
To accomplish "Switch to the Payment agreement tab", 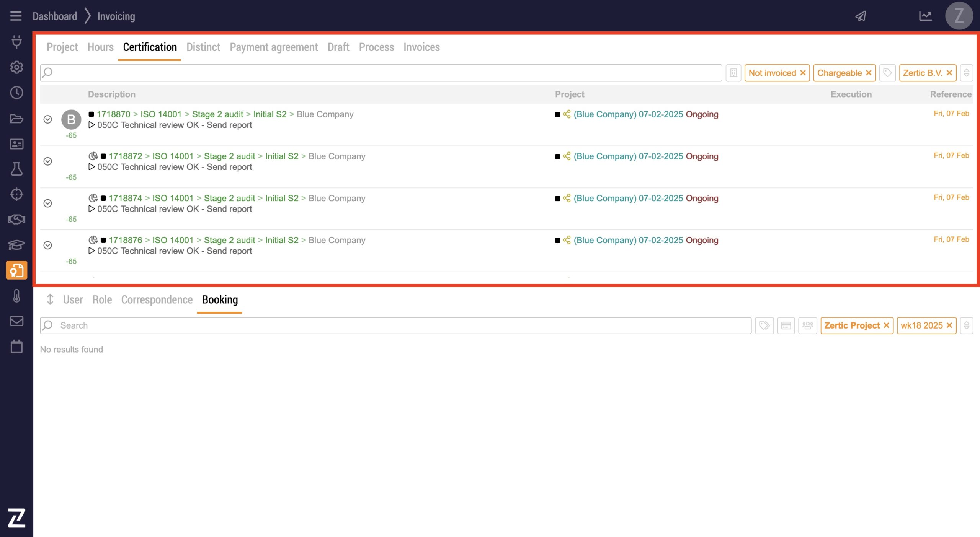I will pos(273,47).
